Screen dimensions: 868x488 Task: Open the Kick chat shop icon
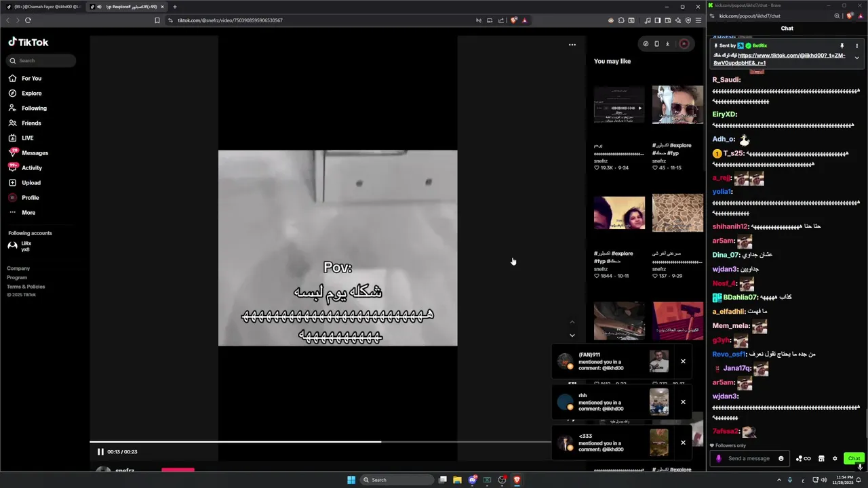(821, 458)
